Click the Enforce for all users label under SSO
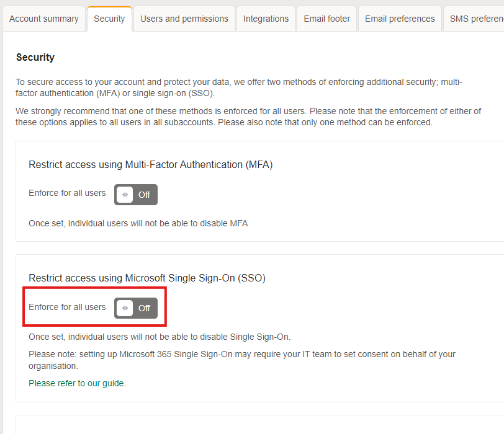 pyautogui.click(x=66, y=307)
